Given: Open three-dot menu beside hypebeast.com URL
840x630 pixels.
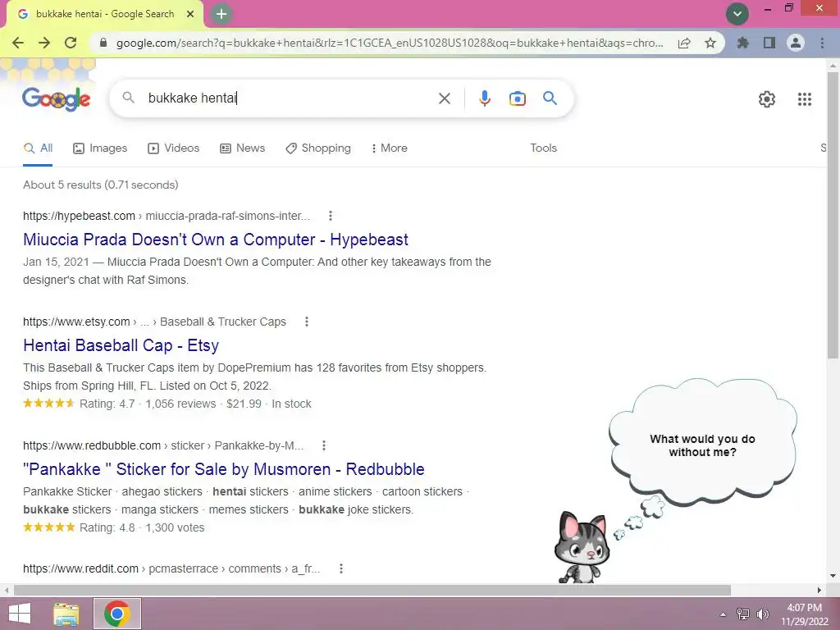Looking at the screenshot, I should point(331,216).
